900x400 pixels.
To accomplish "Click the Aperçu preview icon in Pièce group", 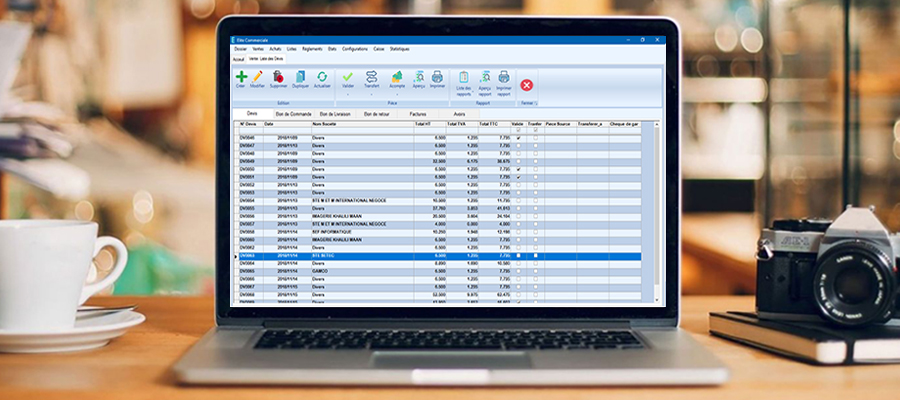I will click(x=418, y=76).
